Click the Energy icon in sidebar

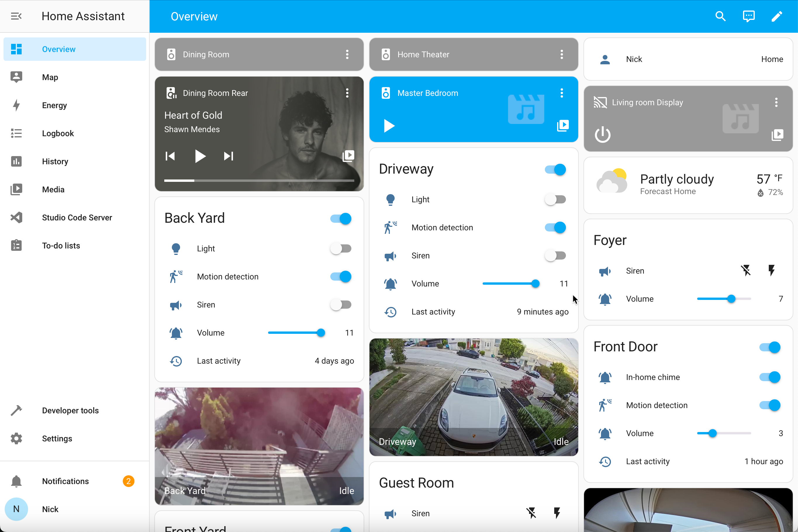click(16, 105)
